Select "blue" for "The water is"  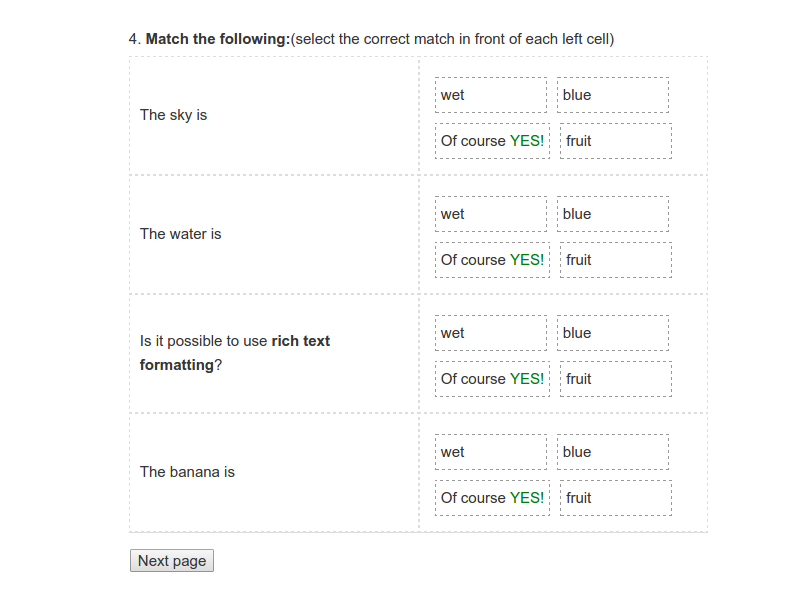click(612, 214)
